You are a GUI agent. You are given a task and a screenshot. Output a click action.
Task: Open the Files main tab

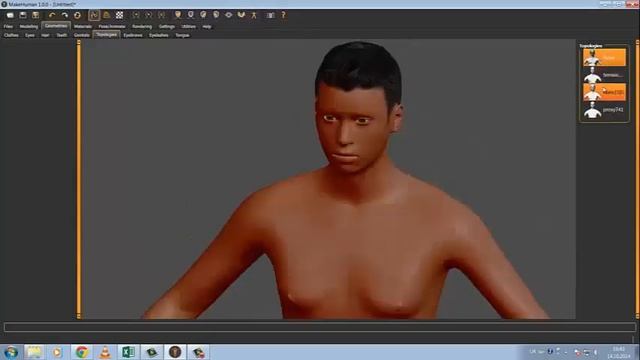[8, 27]
